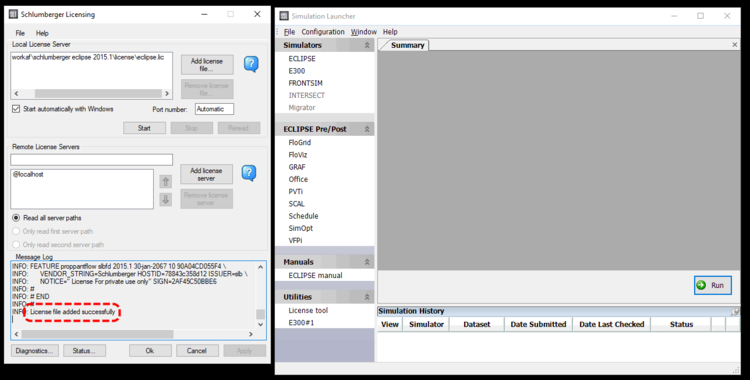Viewport: 750px width, 380px height.
Task: Toggle Start automatically with Windows checkbox
Action: point(16,109)
